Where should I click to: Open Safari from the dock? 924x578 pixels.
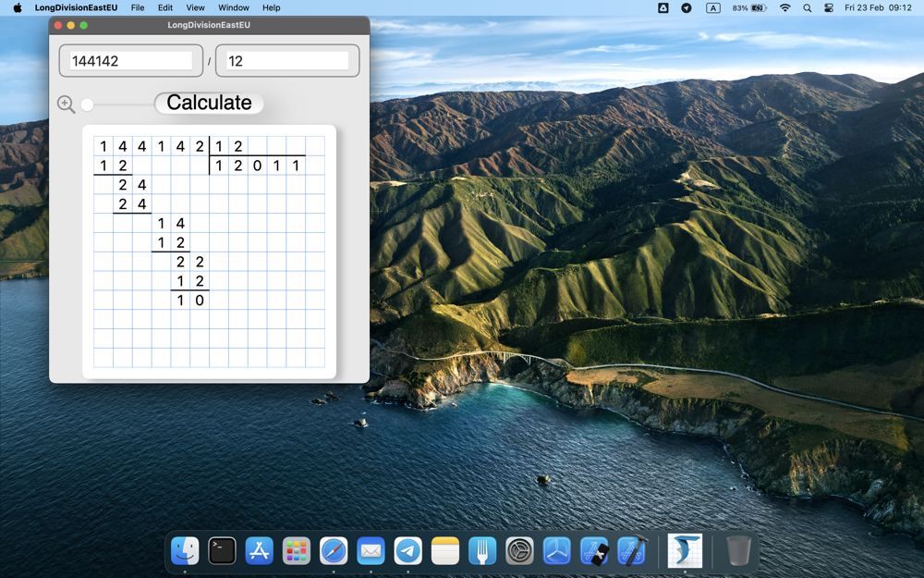[x=334, y=551]
